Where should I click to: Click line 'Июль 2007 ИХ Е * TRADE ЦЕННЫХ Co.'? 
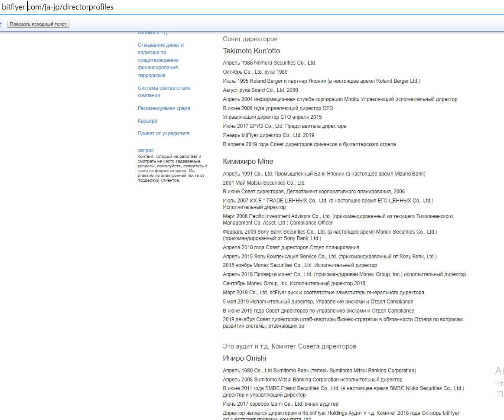(x=328, y=204)
